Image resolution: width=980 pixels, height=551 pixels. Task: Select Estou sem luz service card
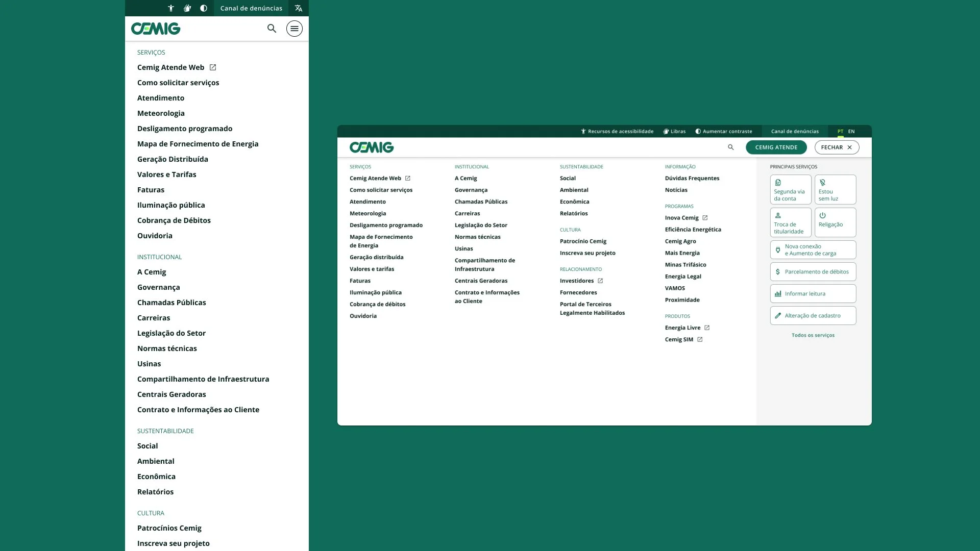(x=835, y=190)
